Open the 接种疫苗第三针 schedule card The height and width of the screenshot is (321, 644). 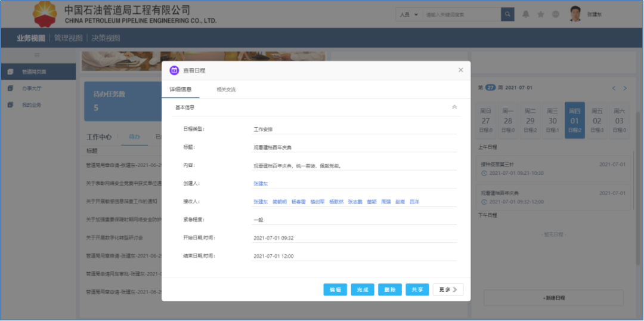(553, 169)
